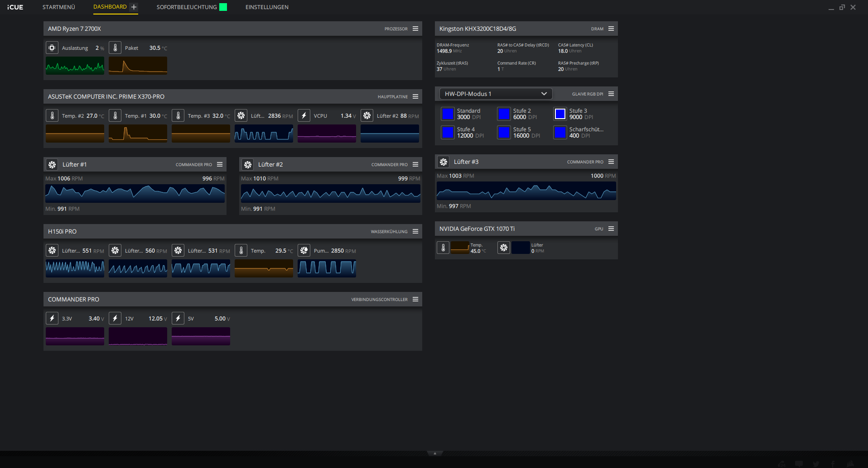Click the green Sofortbeleuchtung color swatch

223,7
